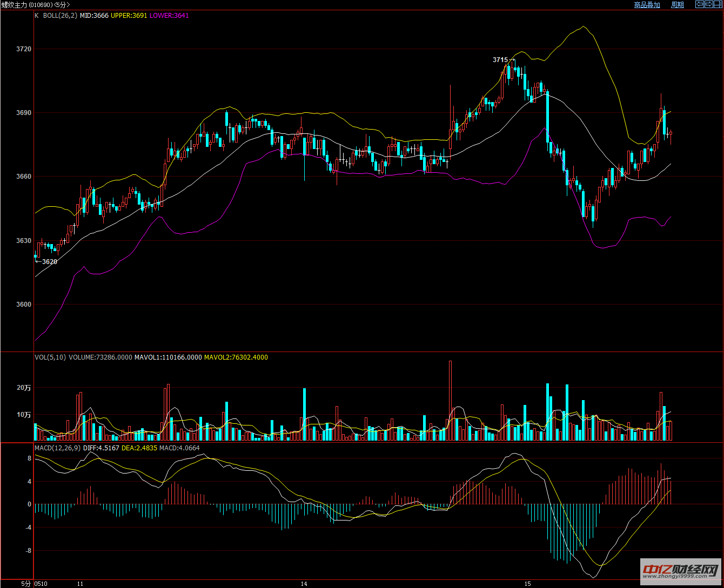Click the DEA:2.4835 value
Screen dimensions: 724x588
pyautogui.click(x=139, y=448)
